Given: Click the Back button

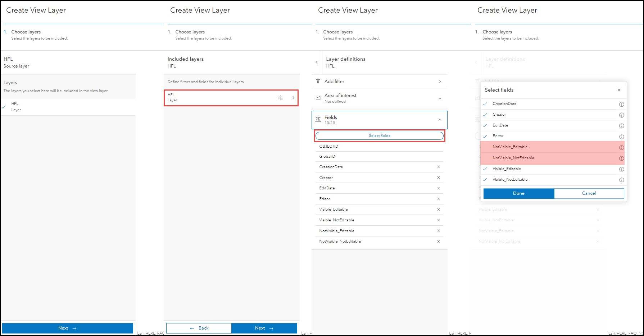Looking at the screenshot, I should [x=199, y=328].
